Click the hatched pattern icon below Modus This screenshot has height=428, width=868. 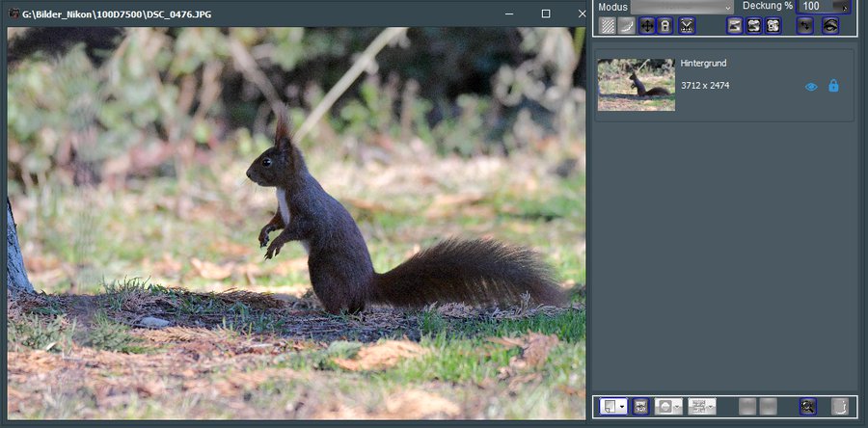(x=608, y=26)
